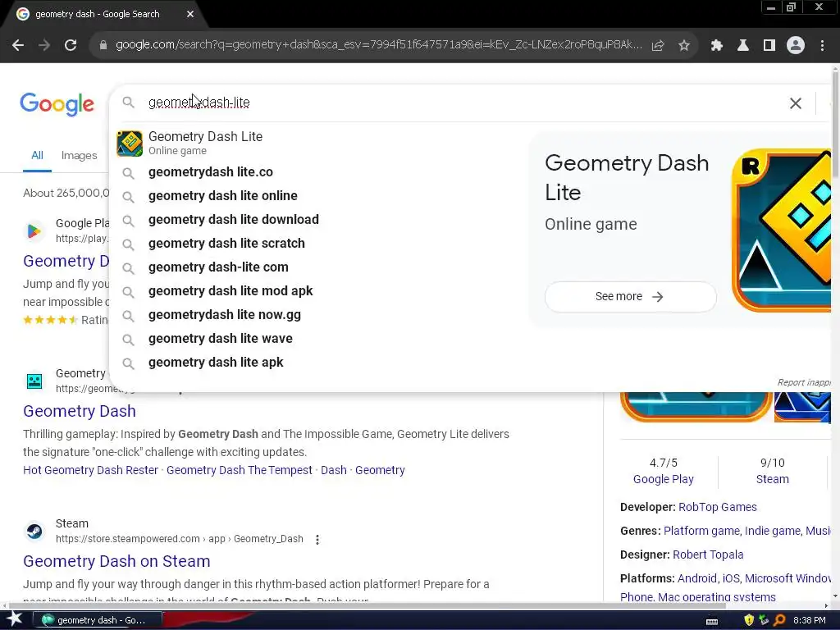Click the Geometry Dash Lite preview image
840x630 pixels.
pos(782,231)
